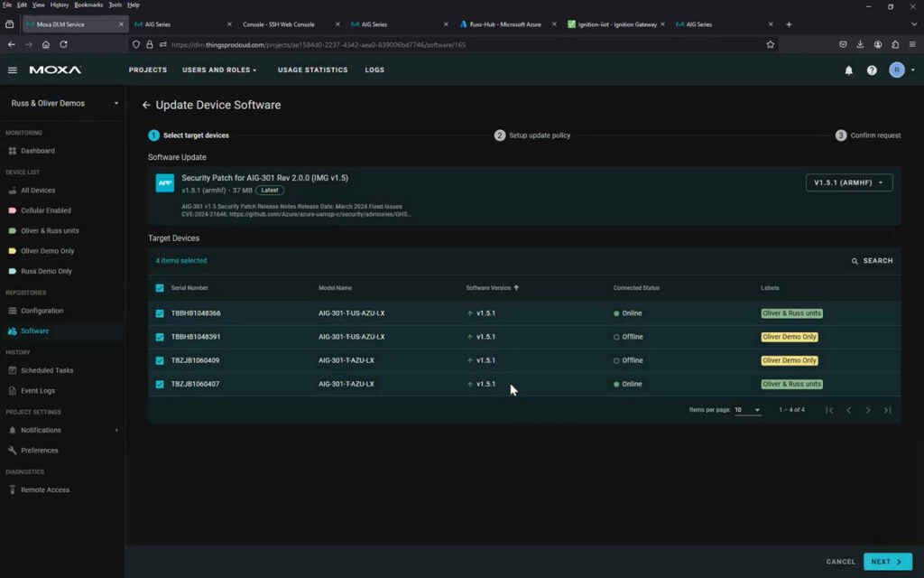
Task: Cancel the software update request
Action: (x=840, y=561)
